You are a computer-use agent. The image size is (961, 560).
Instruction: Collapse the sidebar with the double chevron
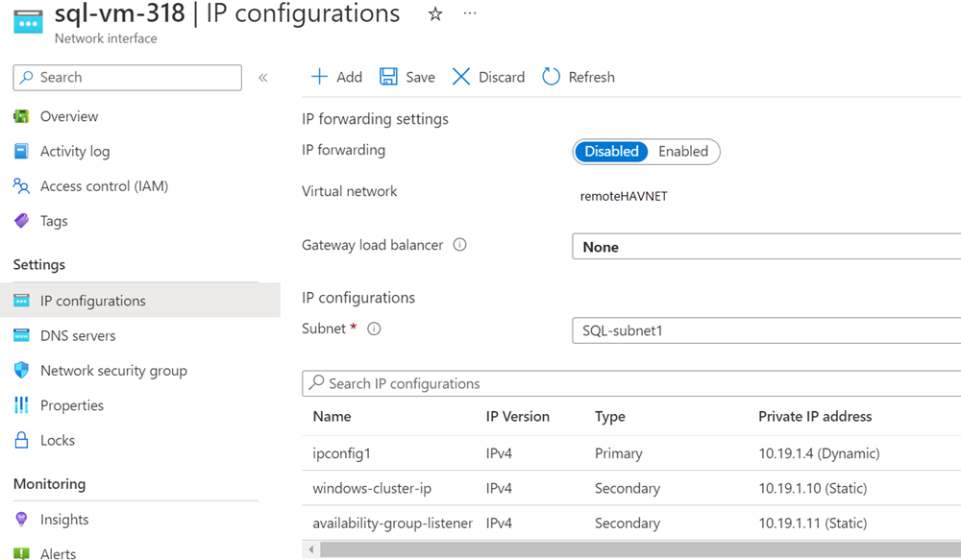(263, 78)
